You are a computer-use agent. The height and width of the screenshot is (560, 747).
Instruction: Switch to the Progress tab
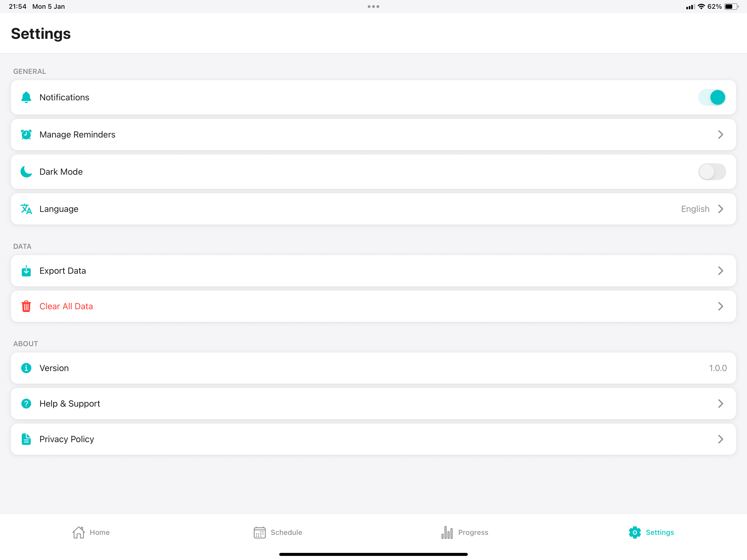pos(465,532)
